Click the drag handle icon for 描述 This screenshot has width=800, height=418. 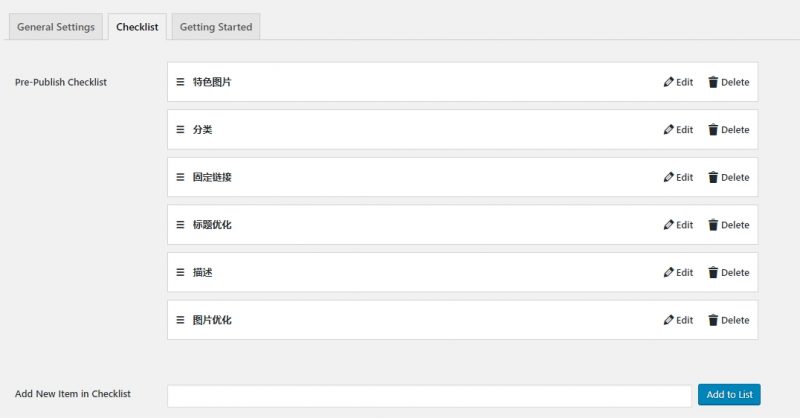(x=180, y=272)
